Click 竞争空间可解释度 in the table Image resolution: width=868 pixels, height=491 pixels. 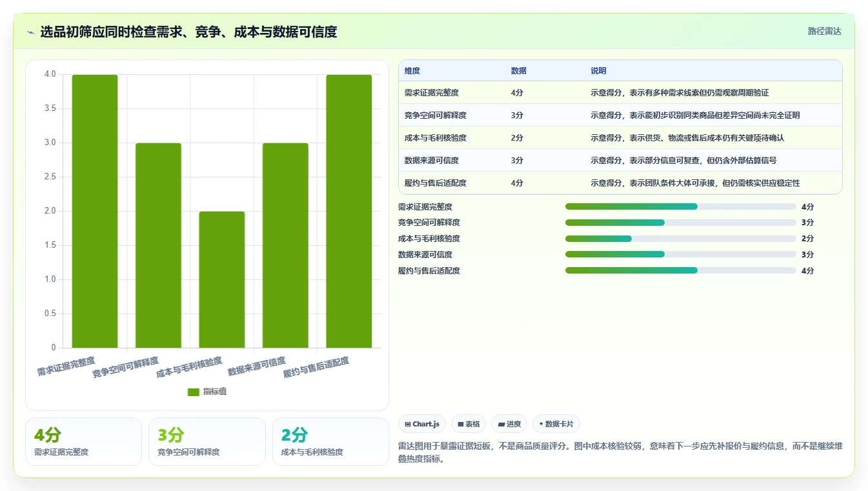(436, 115)
